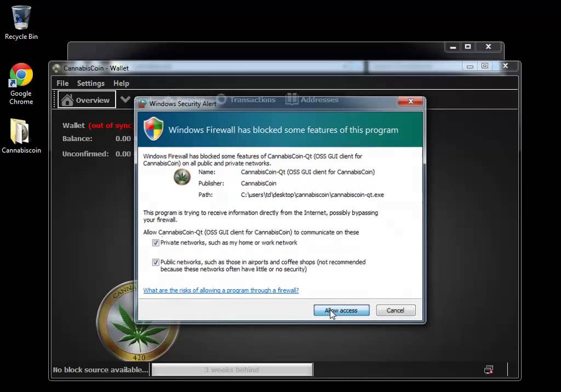Open the File menu
The image size is (561, 392).
(62, 83)
